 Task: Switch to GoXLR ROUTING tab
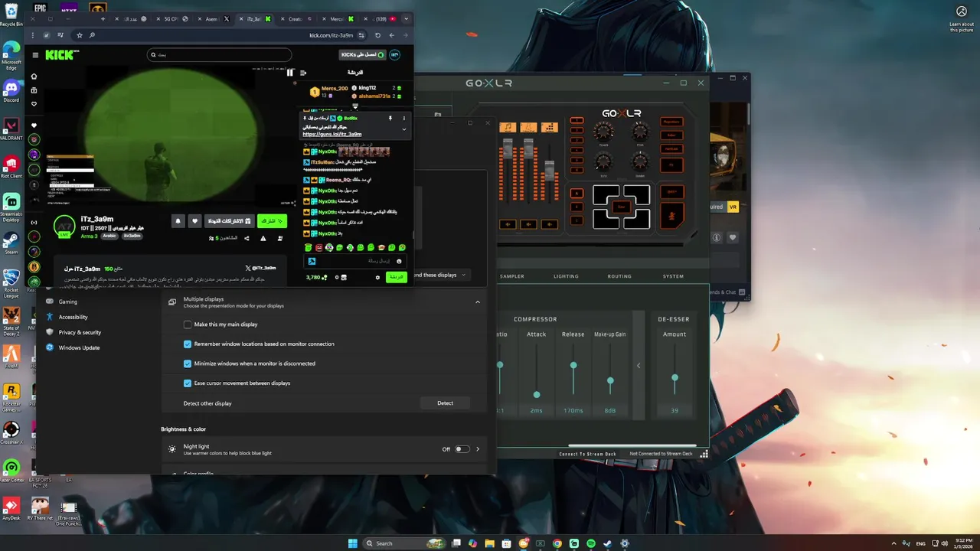pos(619,276)
